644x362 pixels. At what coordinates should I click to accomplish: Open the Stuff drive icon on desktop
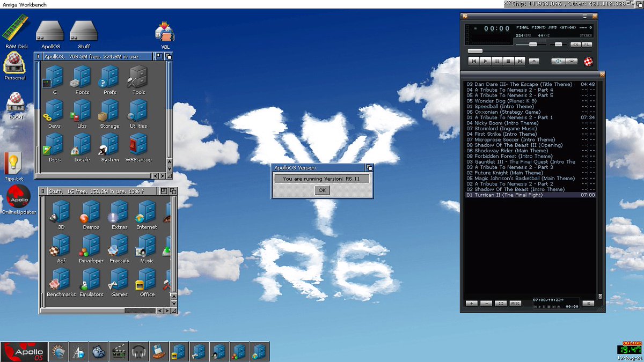(x=84, y=35)
